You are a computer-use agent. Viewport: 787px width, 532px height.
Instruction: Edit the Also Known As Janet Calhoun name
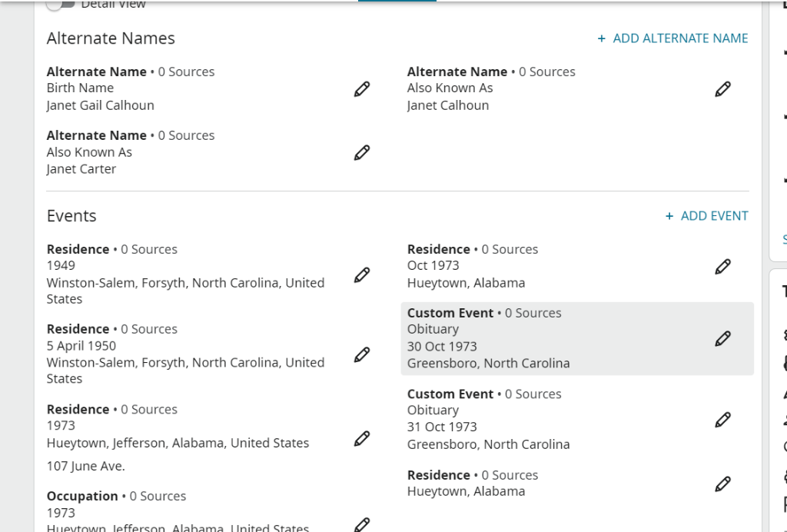722,89
